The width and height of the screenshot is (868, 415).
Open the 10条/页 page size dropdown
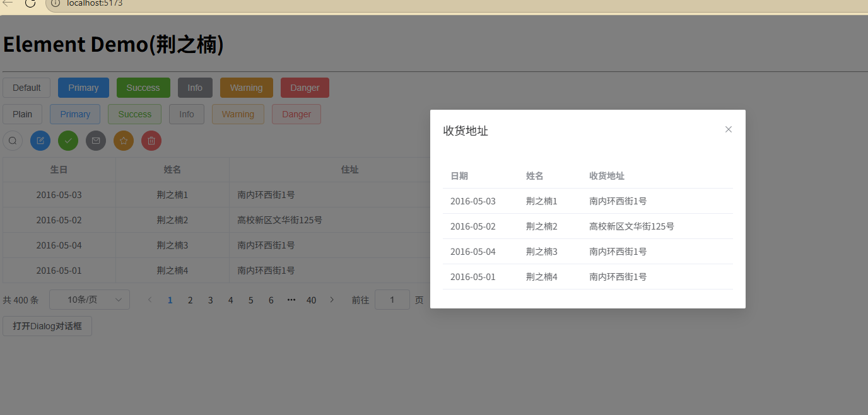(x=90, y=300)
